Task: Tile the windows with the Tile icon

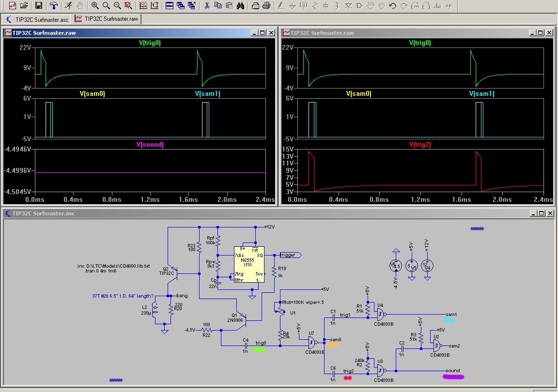Action: (169, 6)
